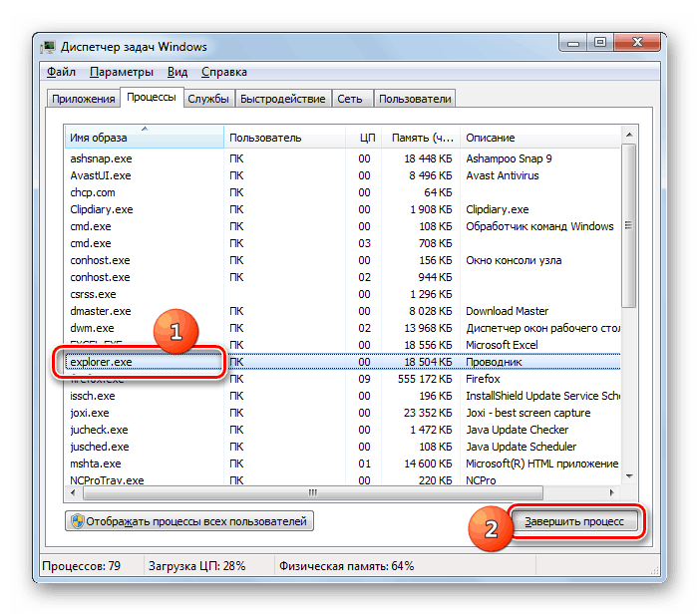Sort by Пользователь column header
This screenshot has height=616, width=700.
coord(284,137)
